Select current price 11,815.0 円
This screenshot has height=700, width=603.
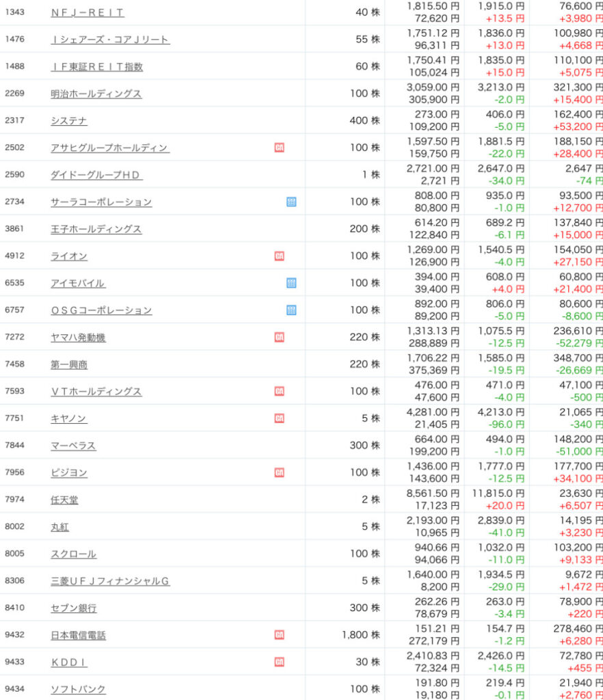point(498,494)
